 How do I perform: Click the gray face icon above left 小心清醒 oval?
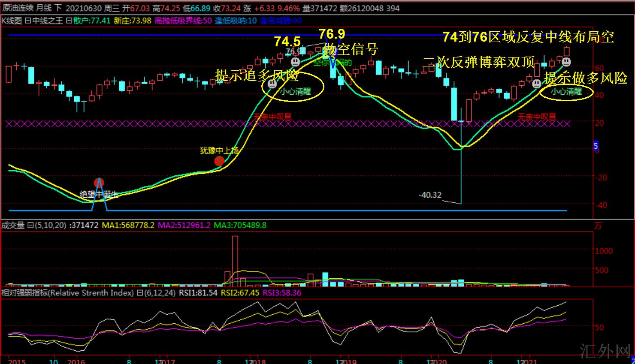click(272, 84)
